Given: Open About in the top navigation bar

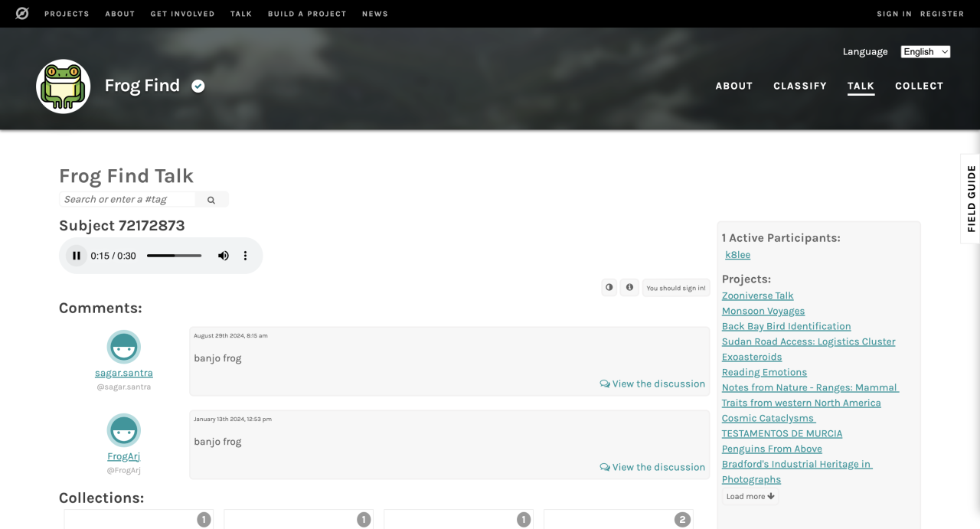Looking at the screenshot, I should tap(120, 14).
